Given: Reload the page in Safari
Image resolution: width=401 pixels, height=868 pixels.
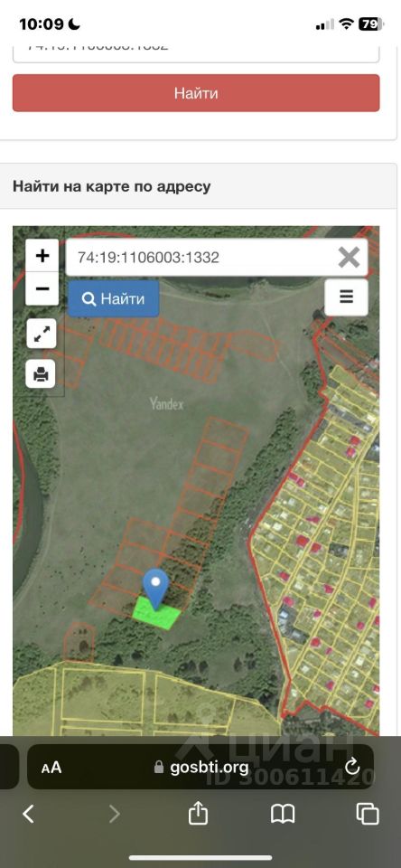Looking at the screenshot, I should pos(351,767).
